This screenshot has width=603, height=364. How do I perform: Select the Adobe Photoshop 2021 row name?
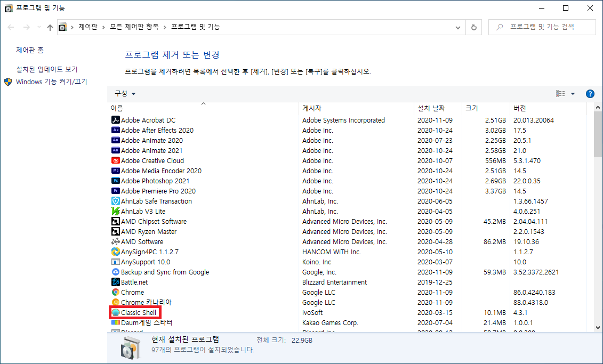point(155,181)
